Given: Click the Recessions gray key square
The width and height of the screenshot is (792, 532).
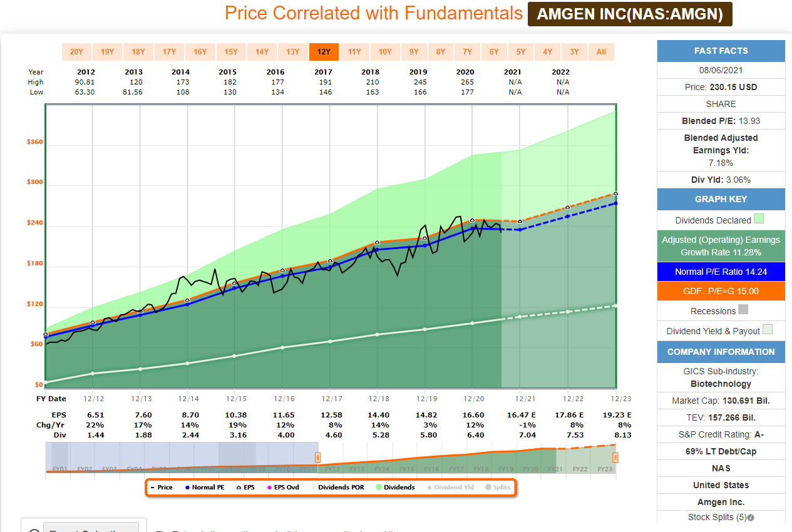Looking at the screenshot, I should click(x=743, y=310).
